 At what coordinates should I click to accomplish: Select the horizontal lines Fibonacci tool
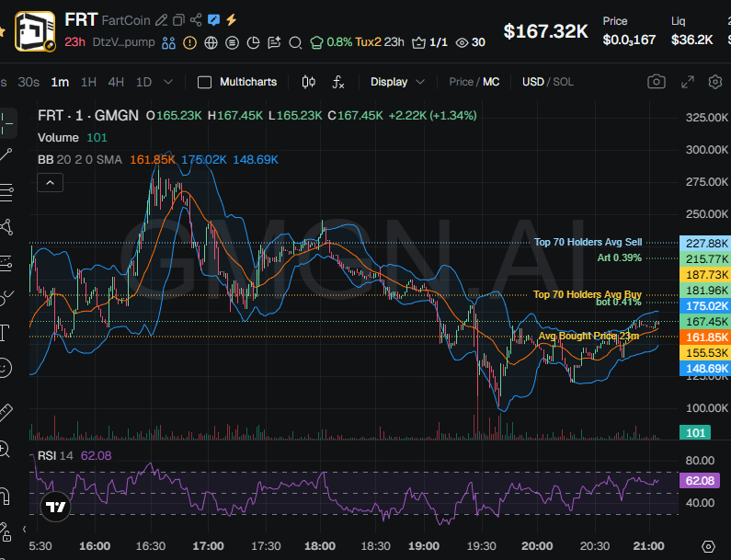[6, 192]
